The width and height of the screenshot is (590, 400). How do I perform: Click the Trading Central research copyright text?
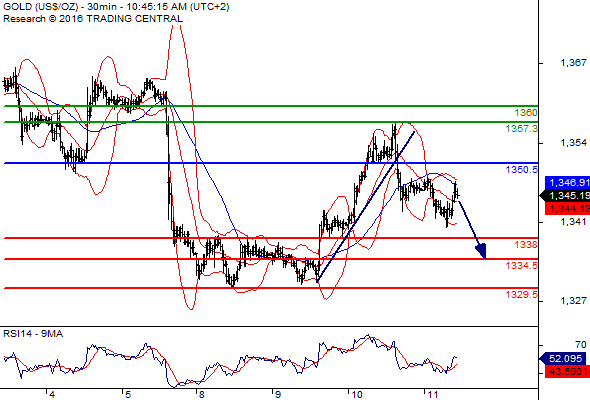click(93, 19)
